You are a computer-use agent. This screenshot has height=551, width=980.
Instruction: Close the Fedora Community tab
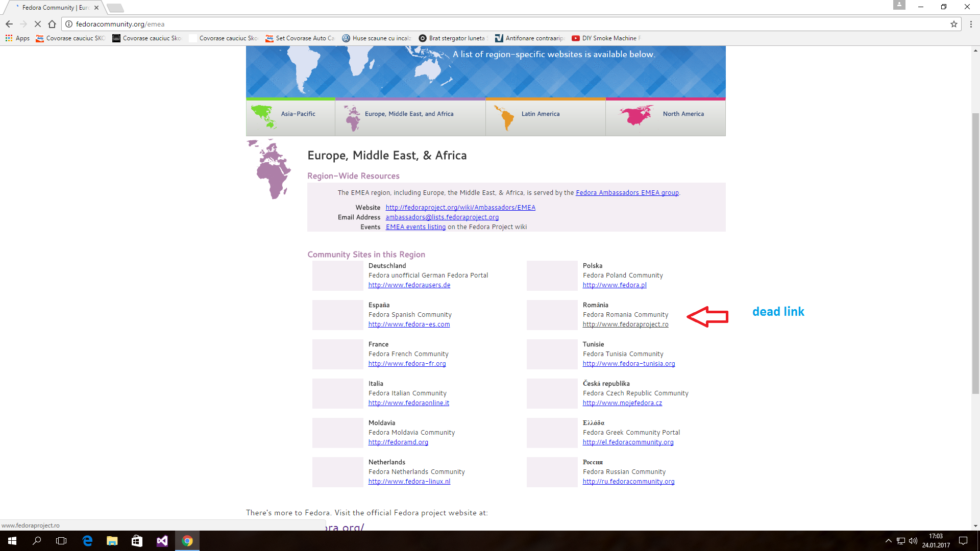(x=96, y=8)
